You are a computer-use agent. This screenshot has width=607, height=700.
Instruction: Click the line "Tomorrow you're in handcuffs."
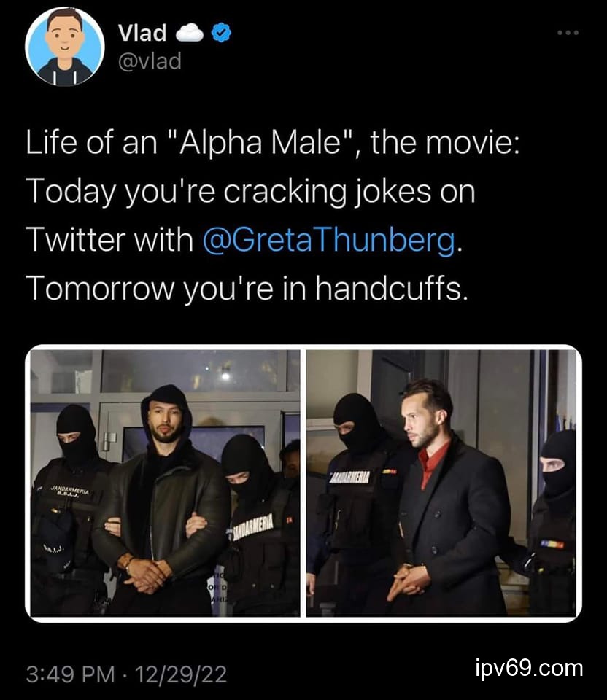coord(245,289)
